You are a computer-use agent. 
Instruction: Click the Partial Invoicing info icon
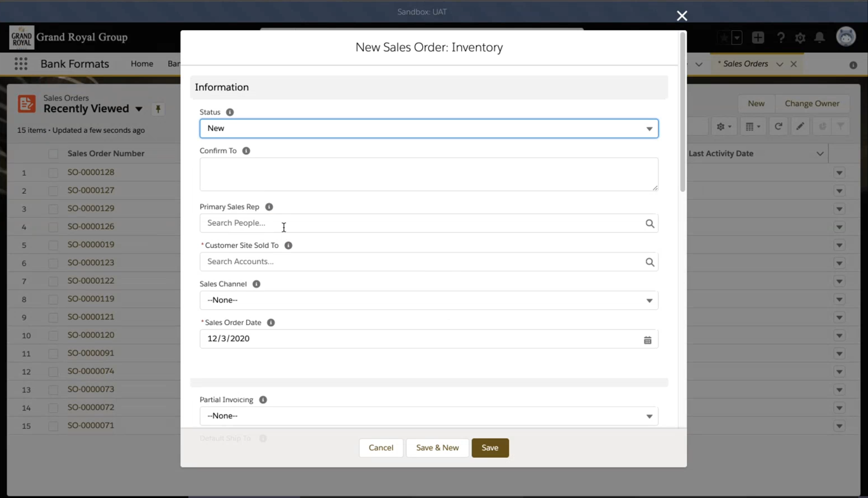click(263, 400)
